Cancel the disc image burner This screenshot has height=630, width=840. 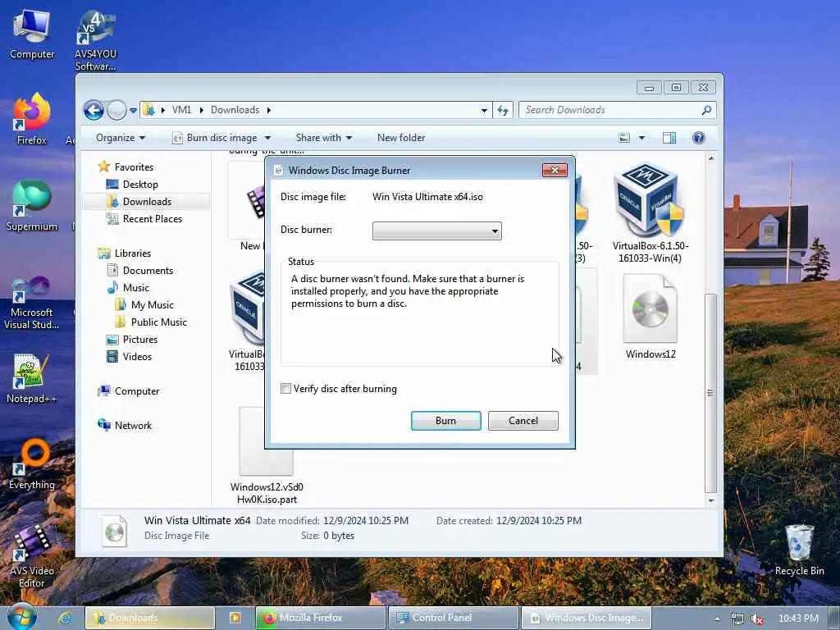(523, 421)
